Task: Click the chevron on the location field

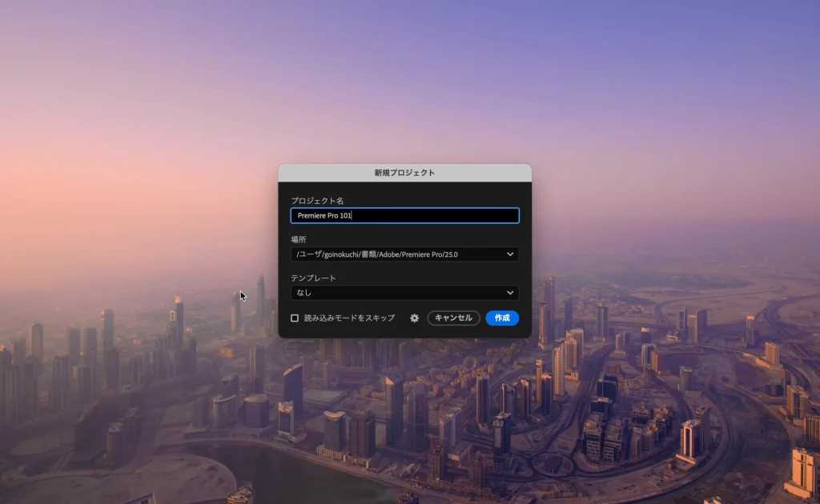Action: pyautogui.click(x=509, y=254)
